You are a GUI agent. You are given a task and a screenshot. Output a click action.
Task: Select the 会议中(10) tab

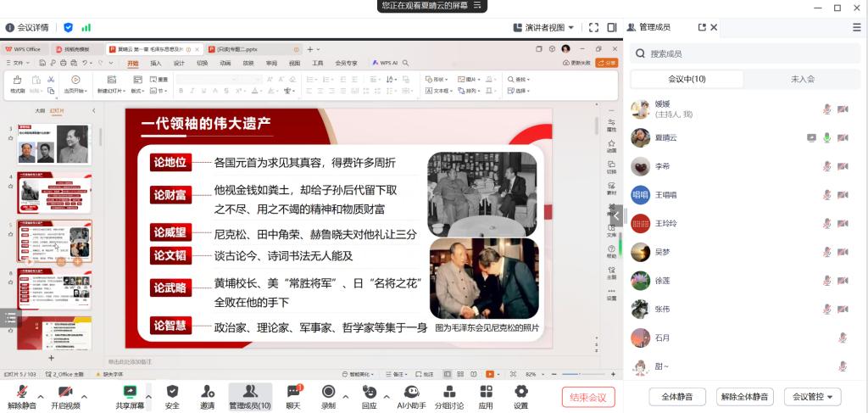[687, 79]
